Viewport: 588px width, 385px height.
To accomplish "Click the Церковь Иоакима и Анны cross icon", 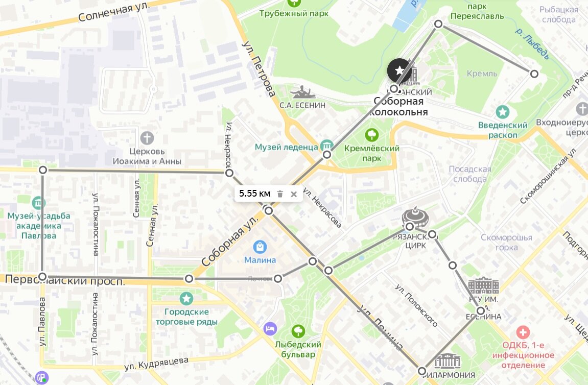I will pos(147,138).
